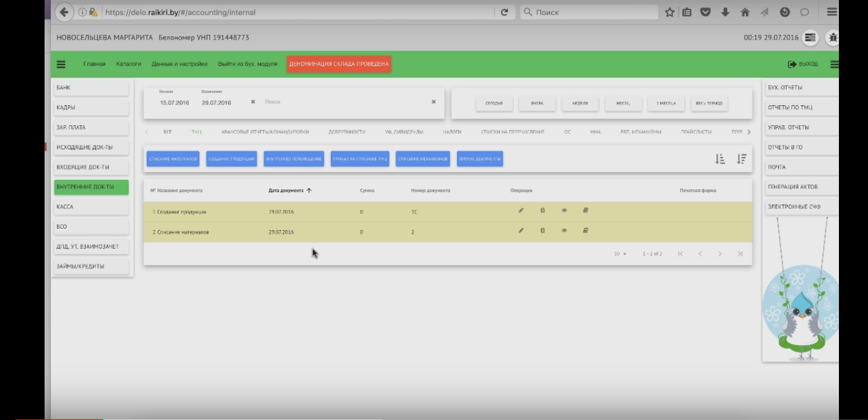868x420 pixels.
Task: Click the Начало date field 15.07.2016
Action: point(175,103)
